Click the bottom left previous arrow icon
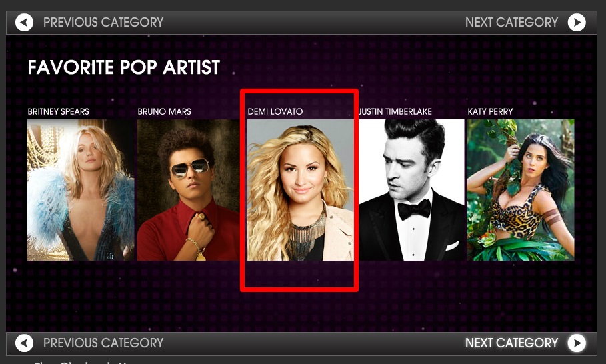The image size is (606, 364). 24,343
